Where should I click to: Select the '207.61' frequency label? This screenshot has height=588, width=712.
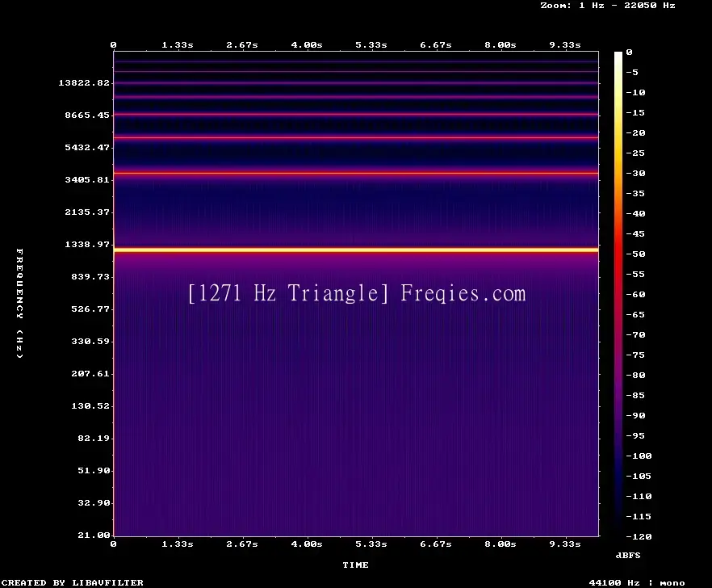point(90,373)
